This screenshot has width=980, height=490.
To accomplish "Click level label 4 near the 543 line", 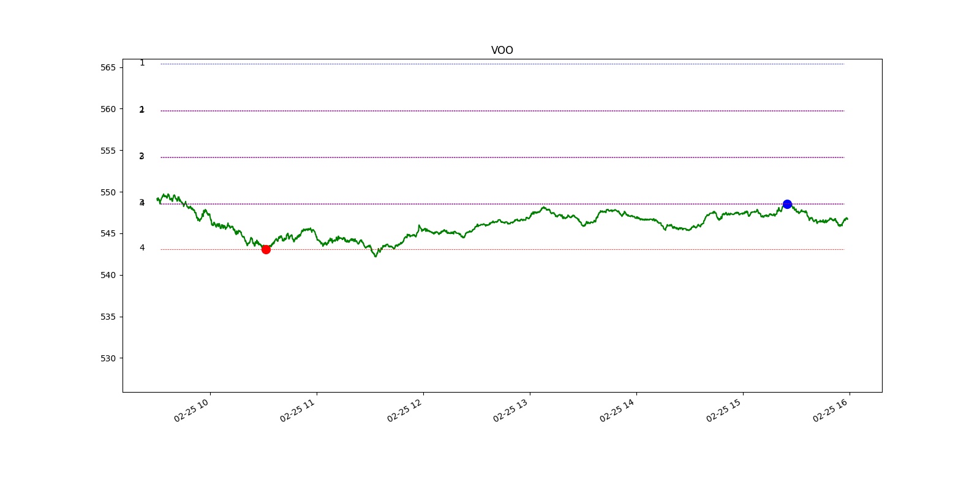I will click(x=142, y=248).
